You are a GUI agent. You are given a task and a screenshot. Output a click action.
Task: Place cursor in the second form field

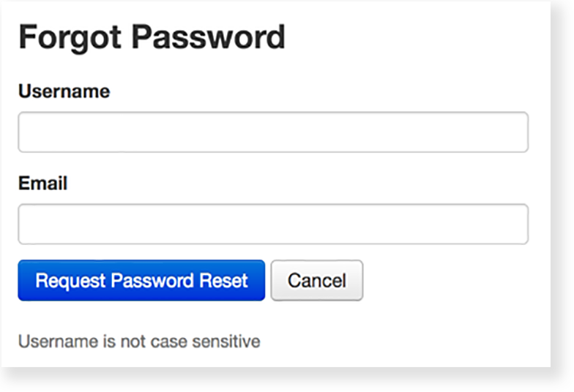(272, 224)
